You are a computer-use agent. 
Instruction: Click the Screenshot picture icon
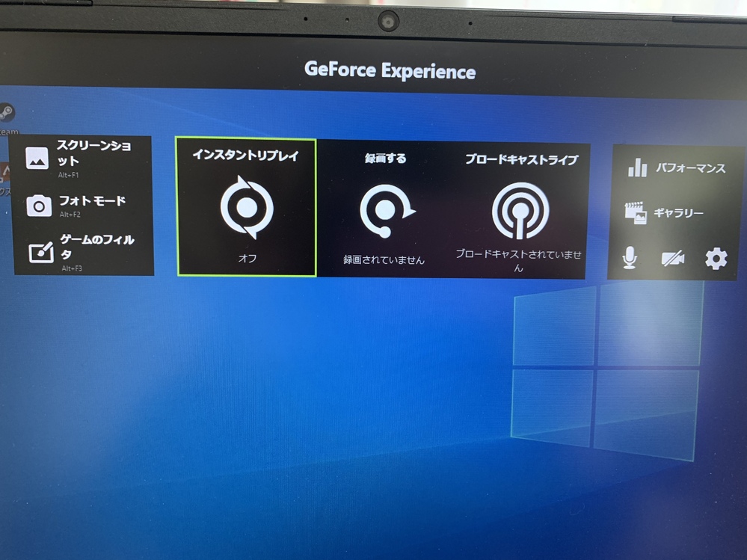pyautogui.click(x=37, y=158)
